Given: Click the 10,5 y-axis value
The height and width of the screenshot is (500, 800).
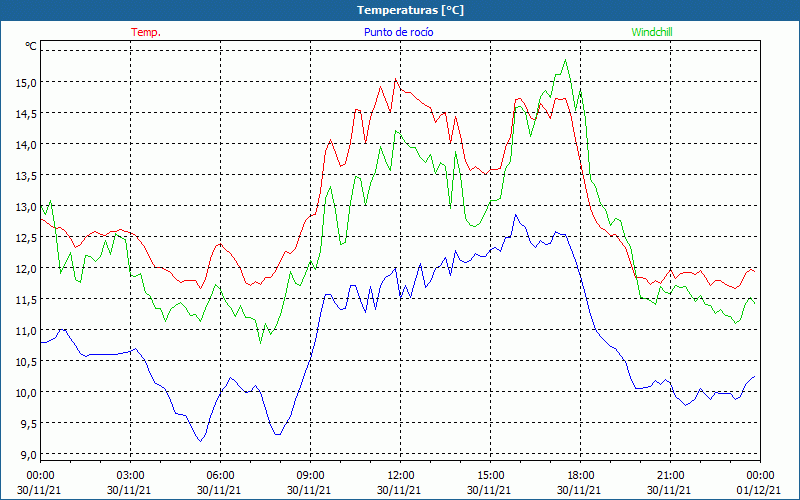Looking at the screenshot, I should [27, 361].
